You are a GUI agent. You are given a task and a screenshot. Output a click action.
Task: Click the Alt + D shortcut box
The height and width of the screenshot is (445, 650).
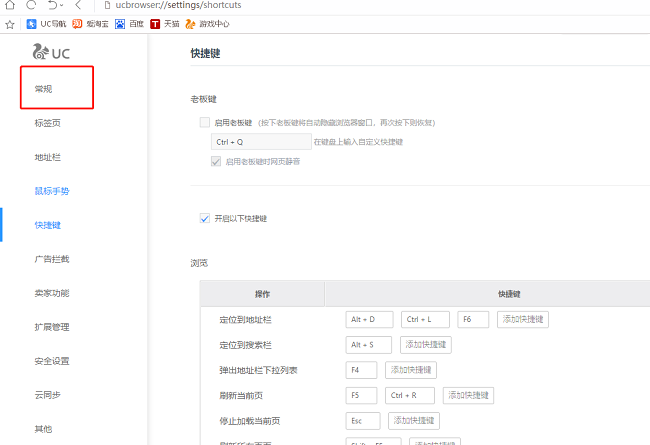pyautogui.click(x=369, y=319)
